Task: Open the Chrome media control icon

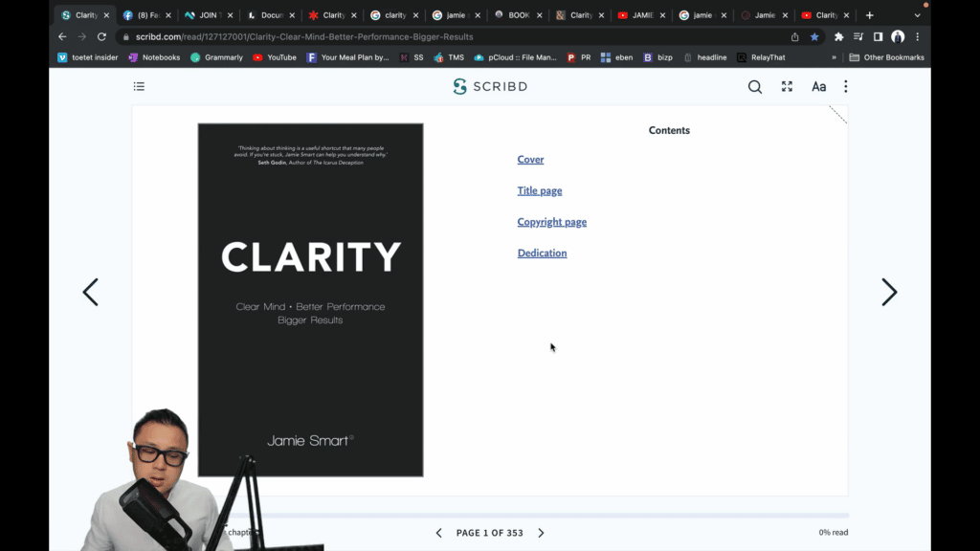Action: tap(858, 37)
